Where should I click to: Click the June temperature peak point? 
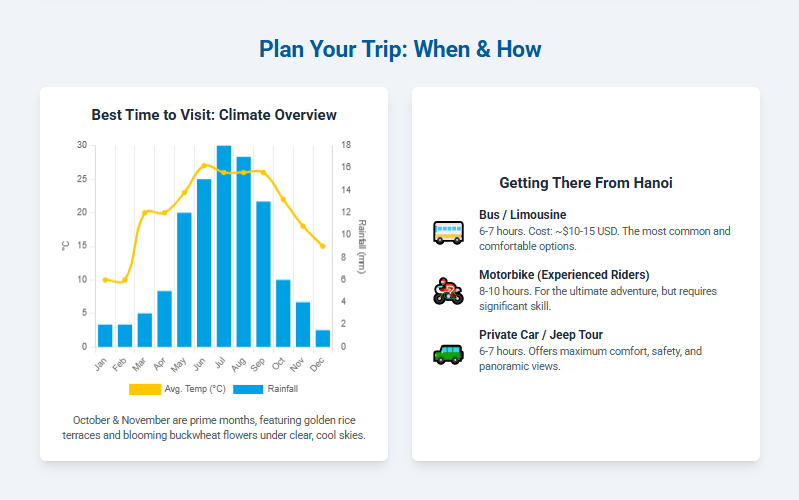point(204,166)
